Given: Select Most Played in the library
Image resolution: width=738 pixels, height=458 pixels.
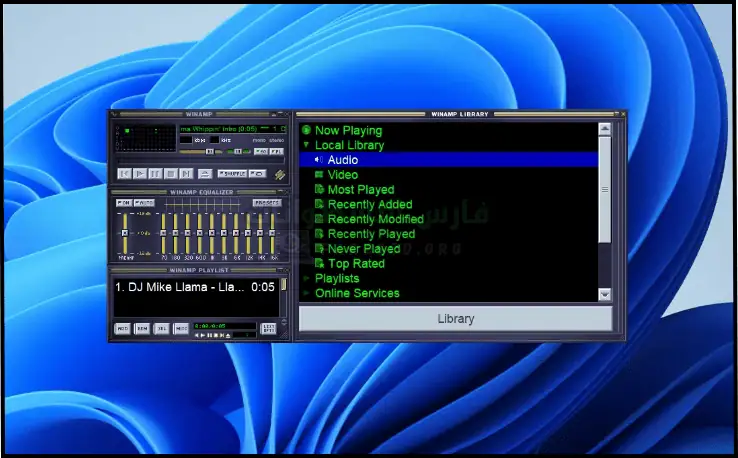Looking at the screenshot, I should 360,189.
